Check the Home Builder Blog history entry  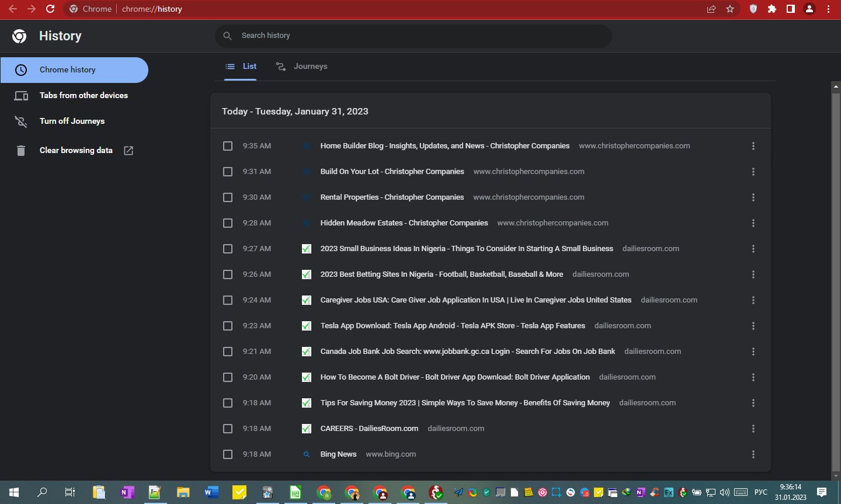pyautogui.click(x=228, y=146)
